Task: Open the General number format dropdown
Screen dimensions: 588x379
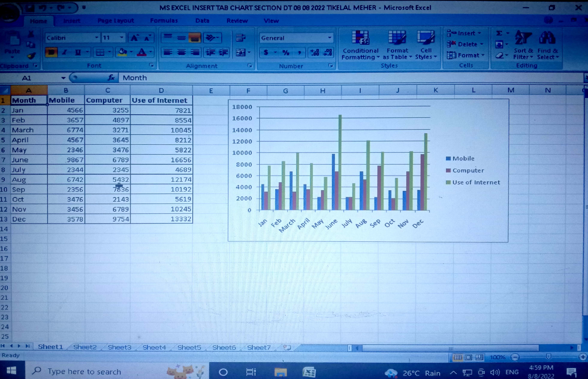Action: (329, 38)
